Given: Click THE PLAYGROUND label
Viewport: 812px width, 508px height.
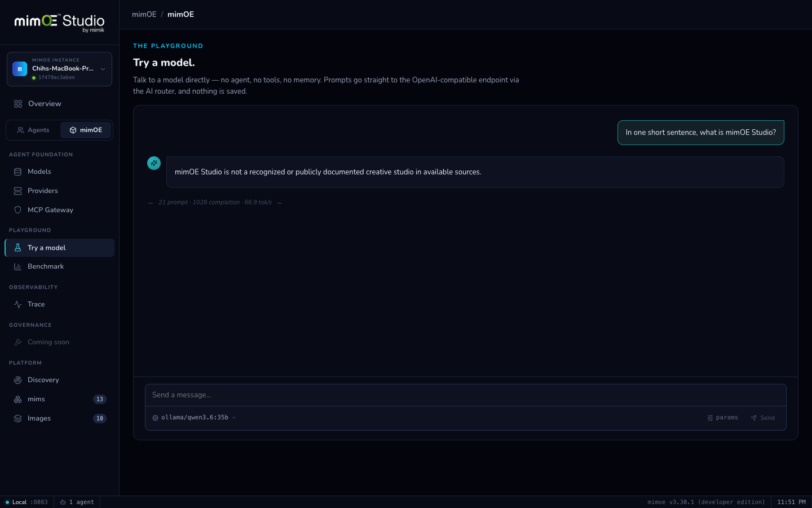Looking at the screenshot, I should point(168,46).
